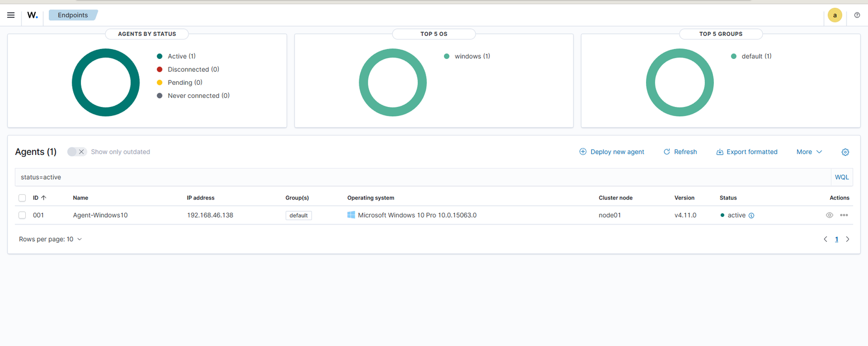Screen dimensions: 868x346
Task: Go to the next page arrow
Action: [x=847, y=239]
